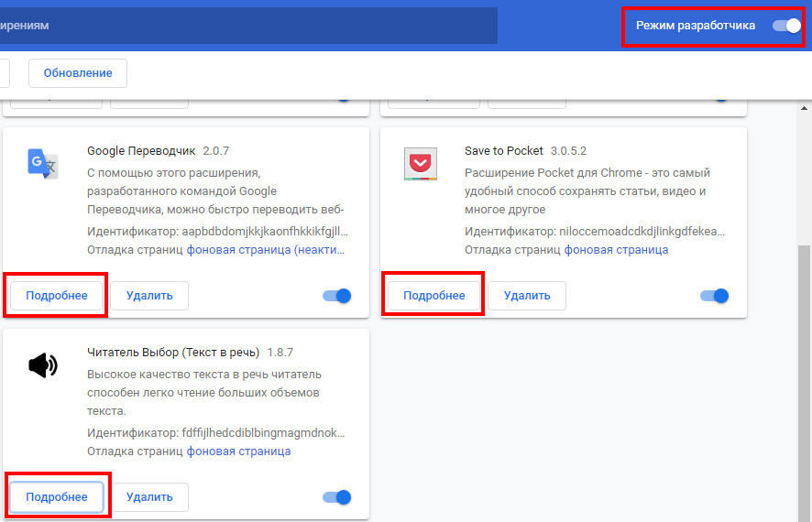Click the Save to Pocket extension icon
Viewport: 812px width, 522px height.
[421, 164]
